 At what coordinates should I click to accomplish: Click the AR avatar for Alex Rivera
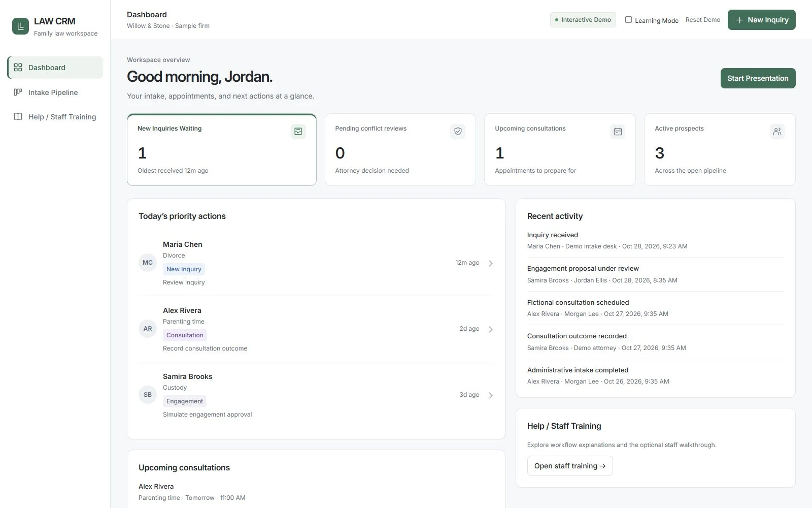pos(148,329)
